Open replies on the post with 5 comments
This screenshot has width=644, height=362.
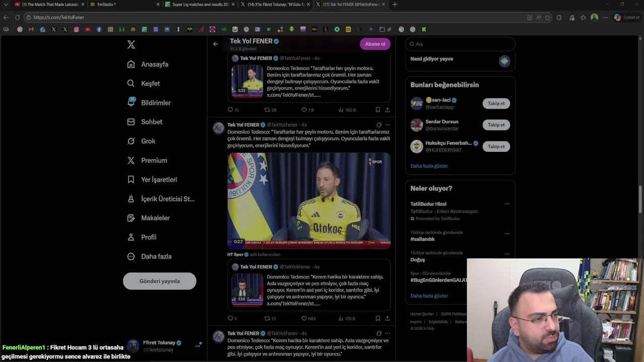232,318
